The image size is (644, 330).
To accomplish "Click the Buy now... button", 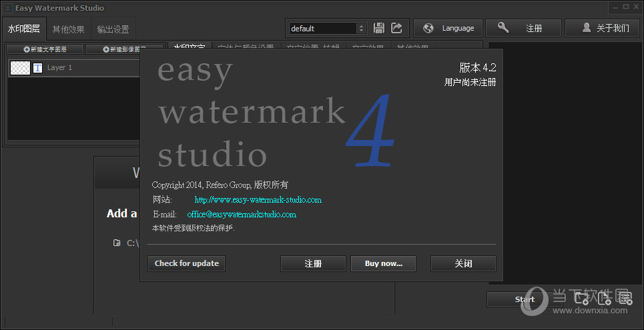I will (383, 263).
